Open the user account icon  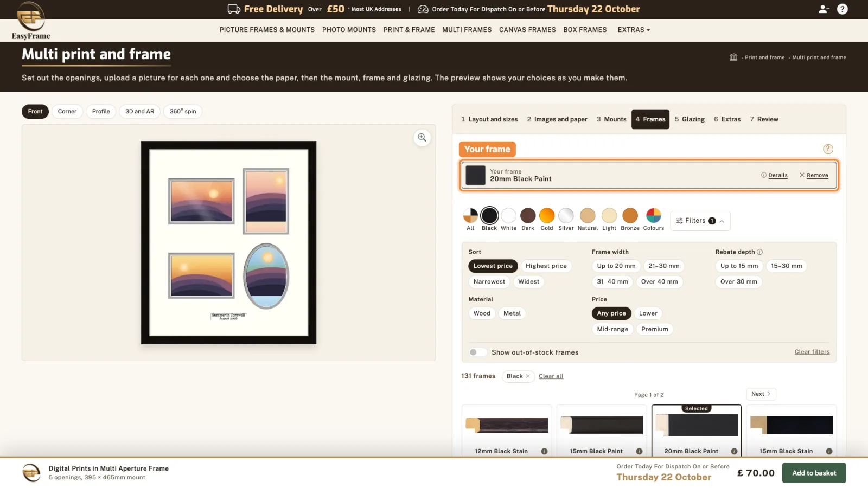pyautogui.click(x=824, y=9)
